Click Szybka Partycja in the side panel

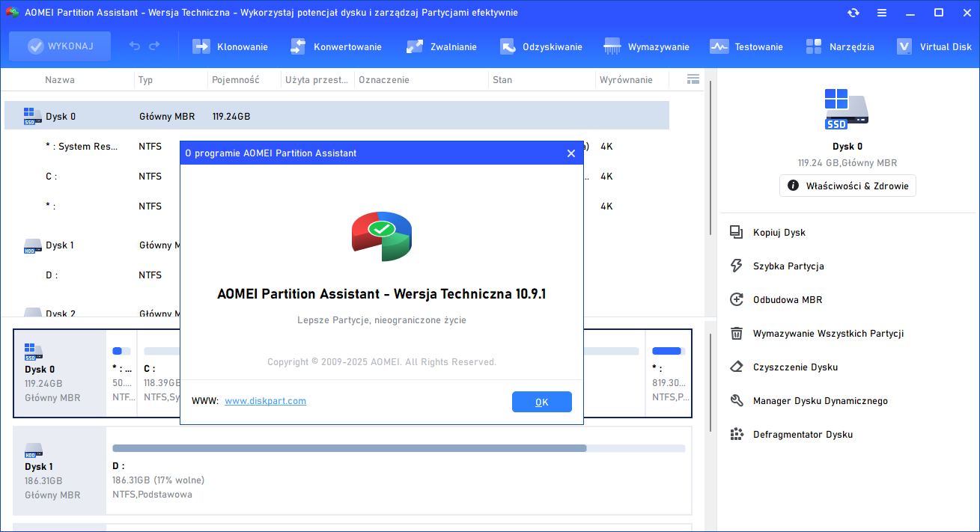click(x=788, y=266)
